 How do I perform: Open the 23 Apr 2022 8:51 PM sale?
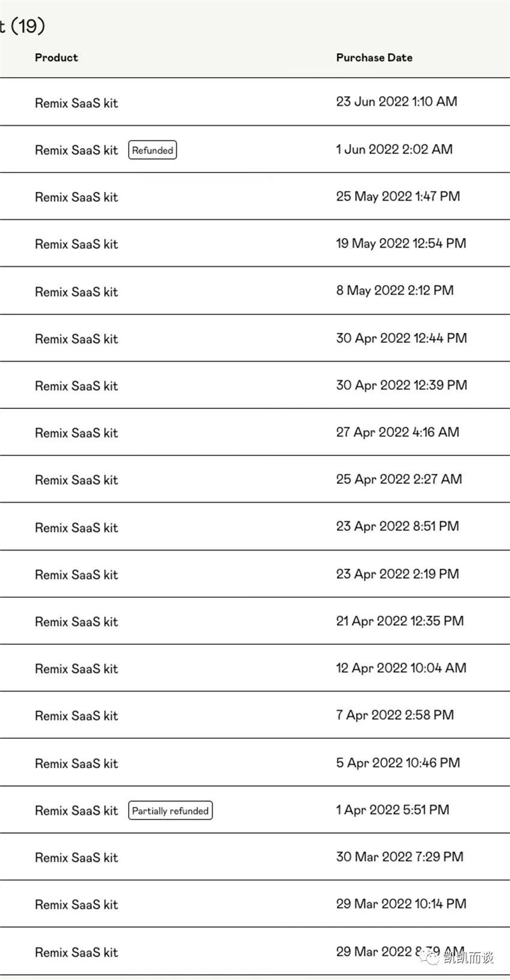[255, 526]
